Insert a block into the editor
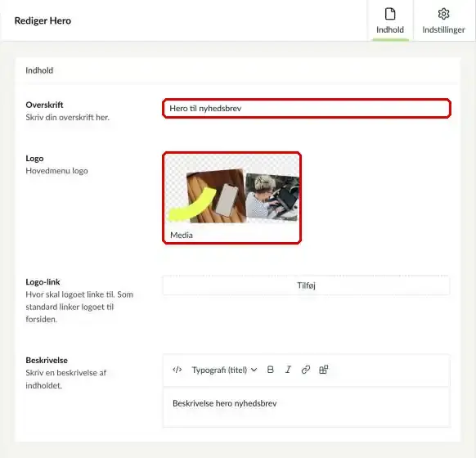Image resolution: width=476 pixels, height=458 pixels. [324, 370]
